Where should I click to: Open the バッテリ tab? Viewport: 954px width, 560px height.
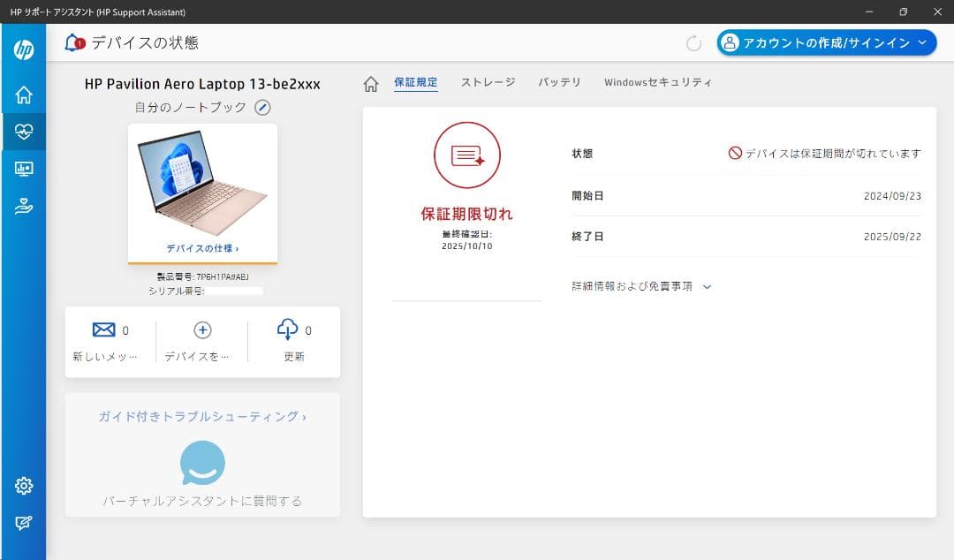pyautogui.click(x=557, y=81)
